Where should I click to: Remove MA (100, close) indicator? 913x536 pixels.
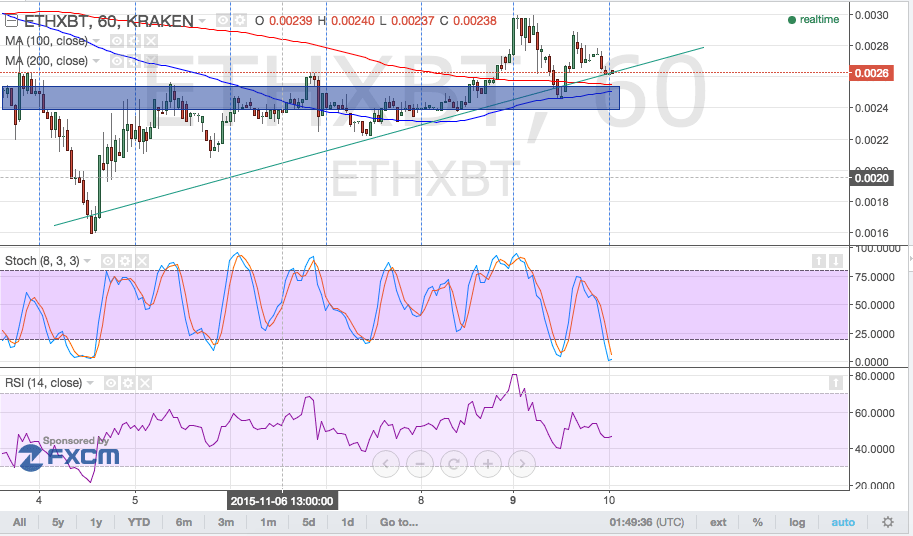[151, 41]
